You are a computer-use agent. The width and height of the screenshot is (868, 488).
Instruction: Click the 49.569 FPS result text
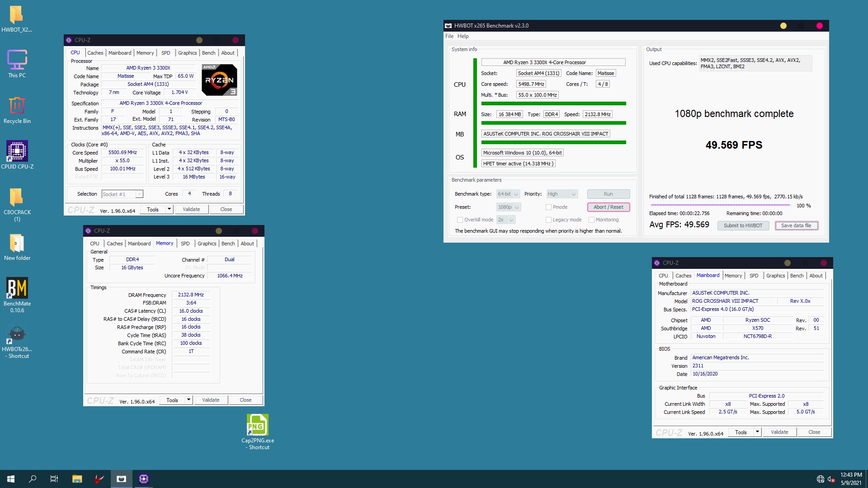click(x=734, y=145)
